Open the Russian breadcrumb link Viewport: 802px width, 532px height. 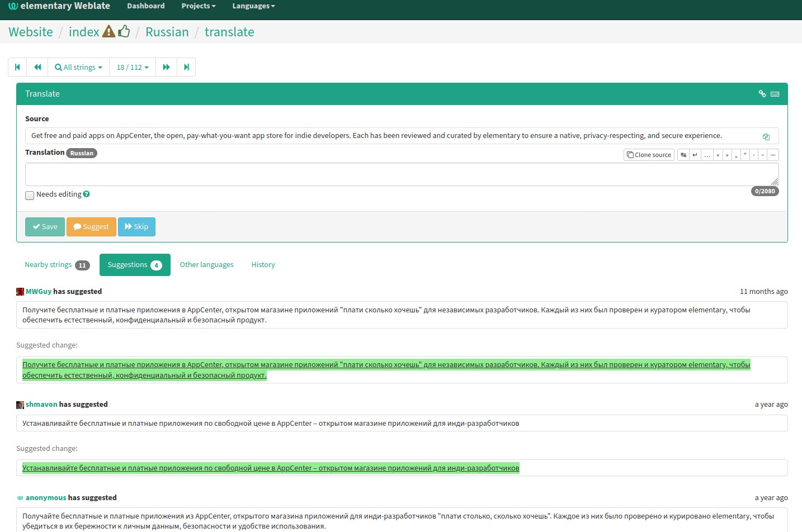point(167,32)
